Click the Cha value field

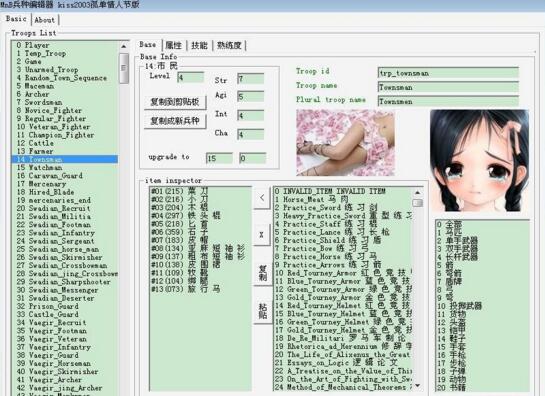click(x=251, y=134)
